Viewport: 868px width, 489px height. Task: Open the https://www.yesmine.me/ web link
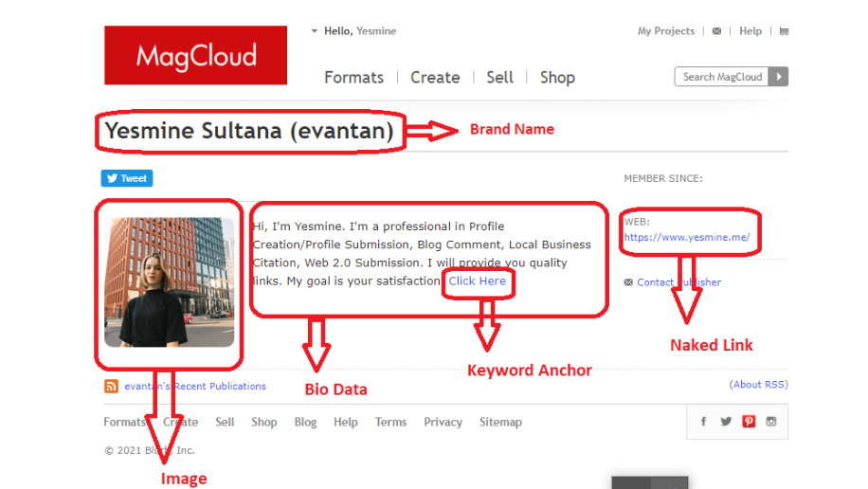tap(686, 238)
